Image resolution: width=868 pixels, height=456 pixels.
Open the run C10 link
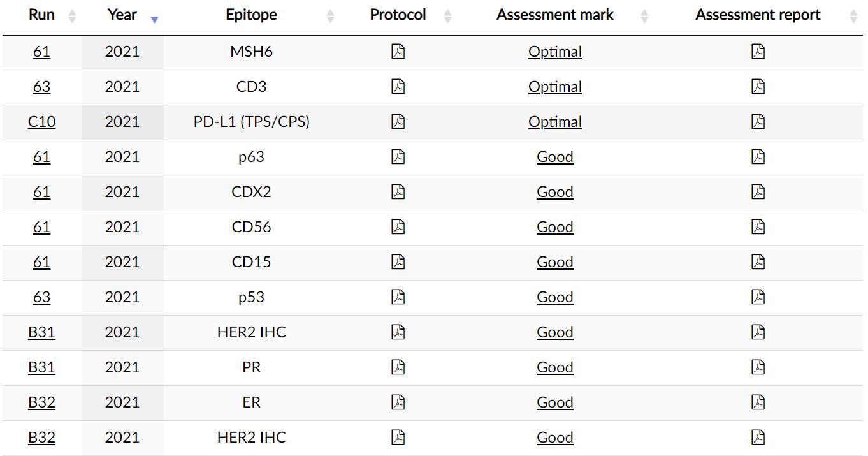click(41, 122)
